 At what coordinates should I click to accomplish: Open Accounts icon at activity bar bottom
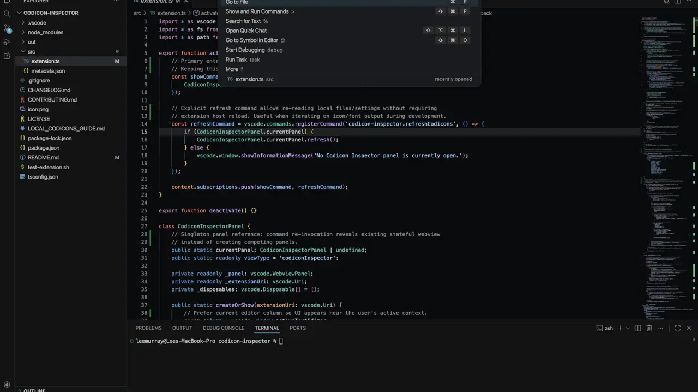7,384
